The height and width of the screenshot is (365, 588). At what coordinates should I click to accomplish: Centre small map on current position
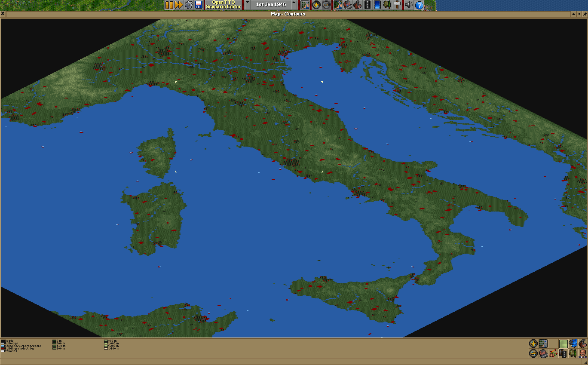[x=543, y=344]
